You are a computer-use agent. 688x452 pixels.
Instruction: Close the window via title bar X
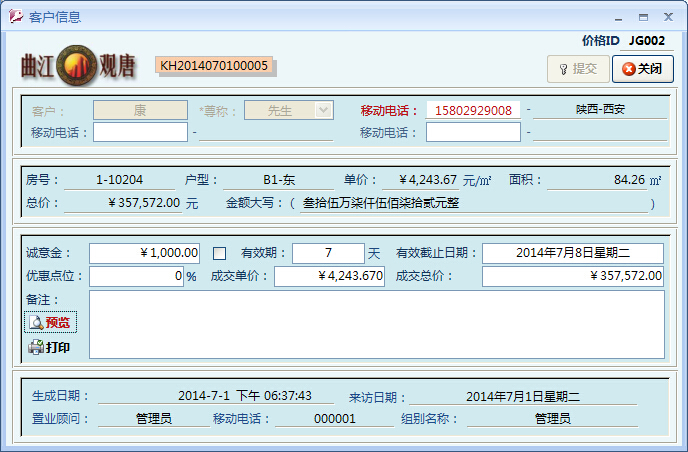(x=668, y=17)
